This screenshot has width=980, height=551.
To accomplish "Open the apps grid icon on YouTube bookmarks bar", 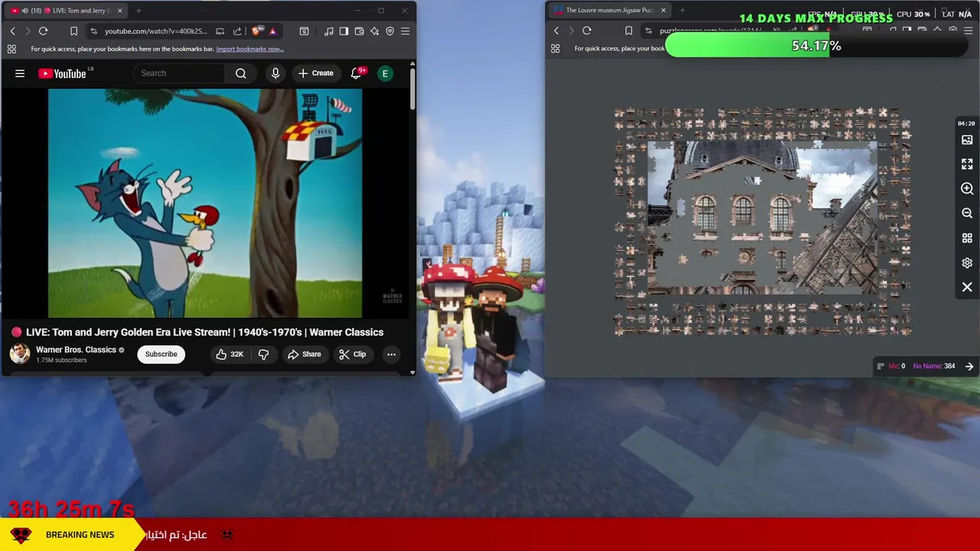I will 11,49.
